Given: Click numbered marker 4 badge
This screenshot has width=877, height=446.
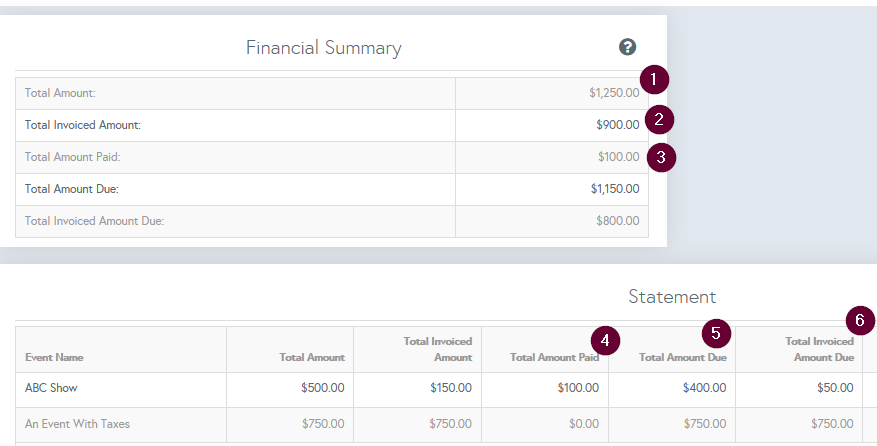Looking at the screenshot, I should coord(605,340).
